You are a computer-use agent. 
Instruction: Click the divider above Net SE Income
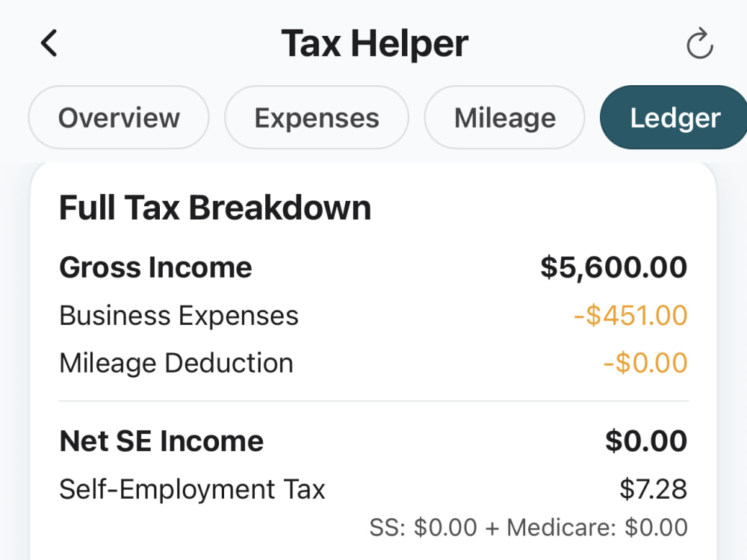tap(373, 401)
